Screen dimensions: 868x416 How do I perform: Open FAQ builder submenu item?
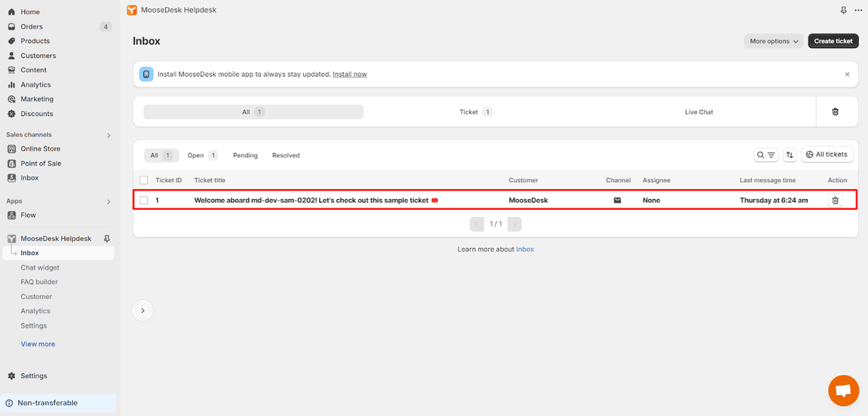click(40, 281)
